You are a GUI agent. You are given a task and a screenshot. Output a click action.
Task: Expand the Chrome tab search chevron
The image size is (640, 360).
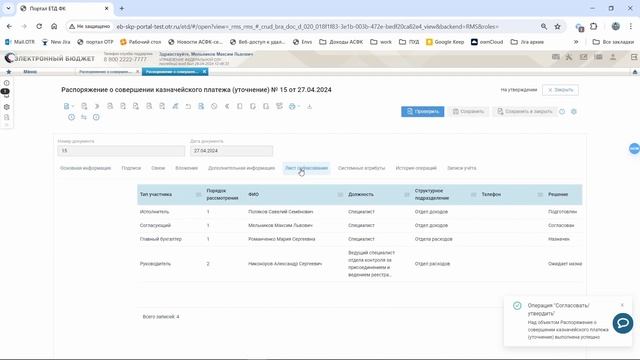coord(8,8)
